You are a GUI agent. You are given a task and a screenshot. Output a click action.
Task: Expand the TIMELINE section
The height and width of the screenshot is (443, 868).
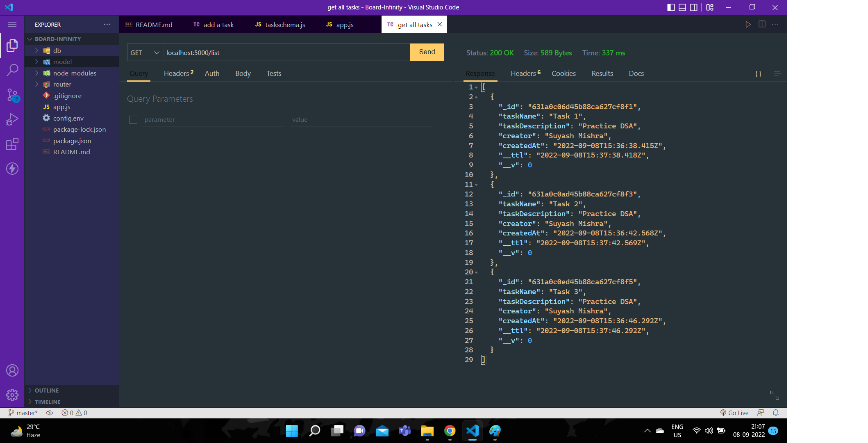pyautogui.click(x=72, y=402)
